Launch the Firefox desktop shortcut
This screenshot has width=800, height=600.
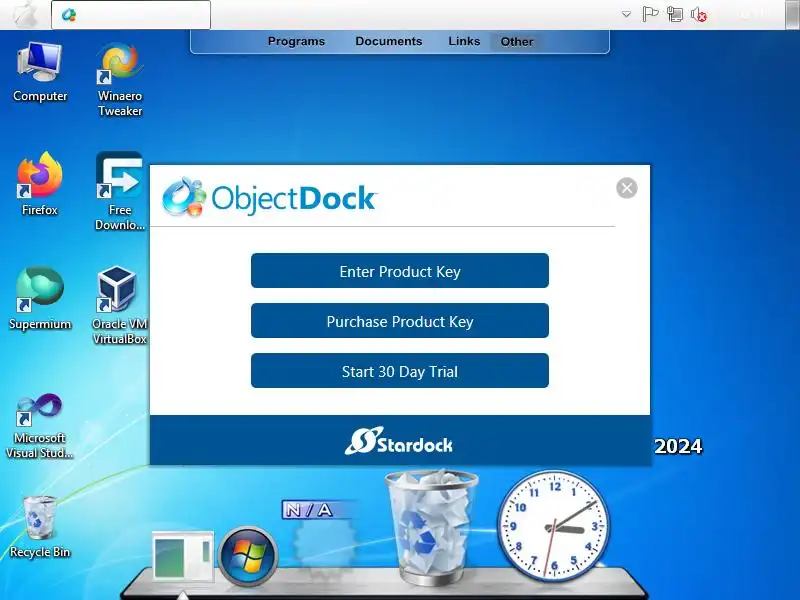coord(40,184)
